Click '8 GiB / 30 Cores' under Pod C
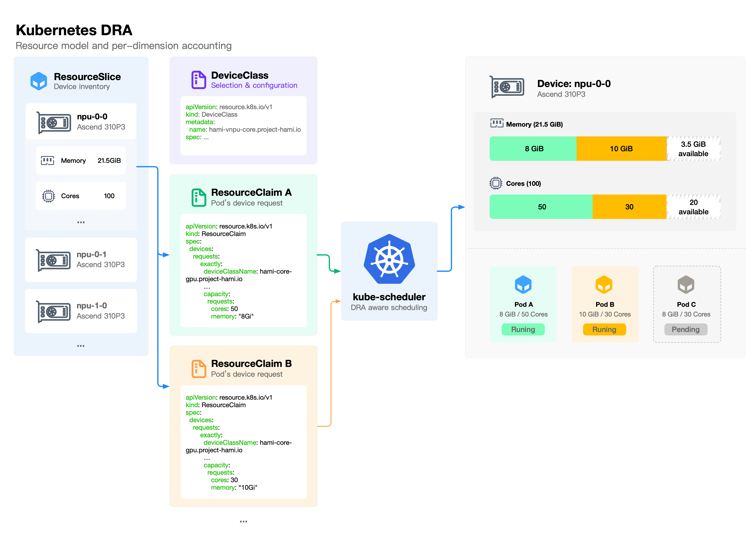The image size is (756, 533). [x=687, y=314]
